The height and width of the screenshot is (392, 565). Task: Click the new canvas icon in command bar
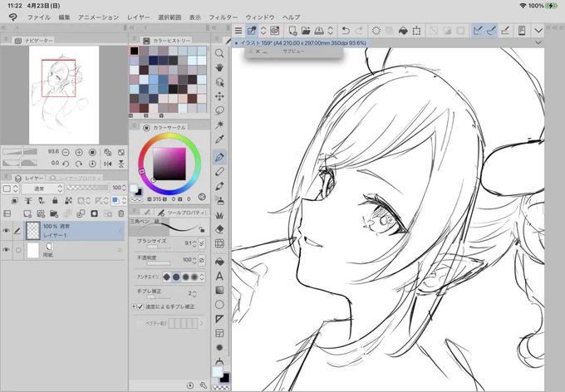pos(292,31)
